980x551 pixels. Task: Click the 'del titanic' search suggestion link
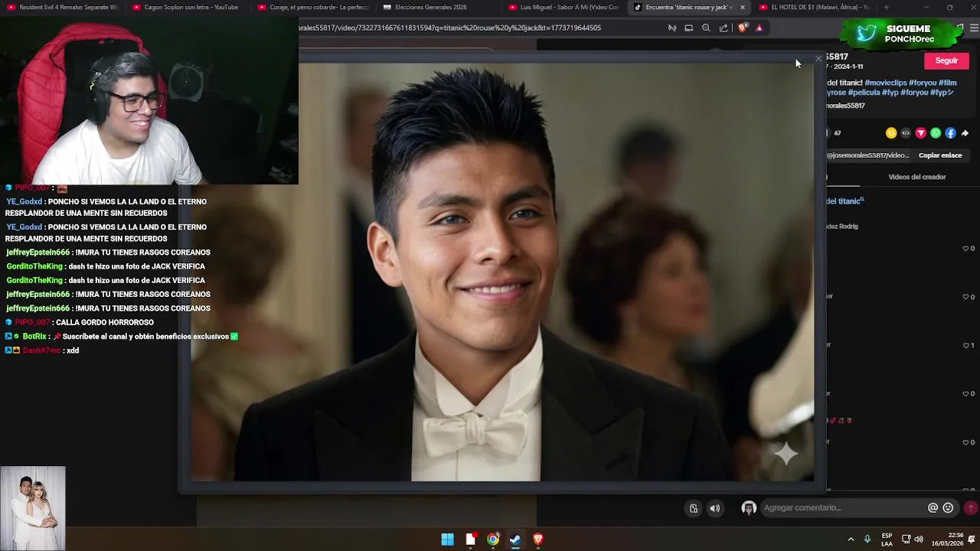tap(845, 201)
